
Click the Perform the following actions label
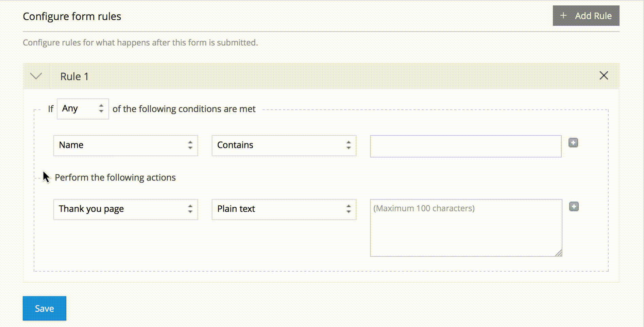tap(115, 177)
